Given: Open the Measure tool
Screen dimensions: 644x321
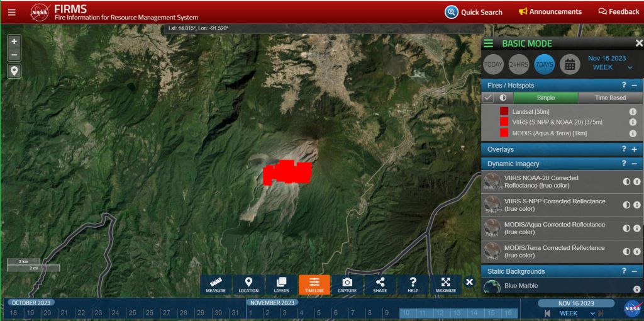Looking at the screenshot, I should pyautogui.click(x=215, y=284).
